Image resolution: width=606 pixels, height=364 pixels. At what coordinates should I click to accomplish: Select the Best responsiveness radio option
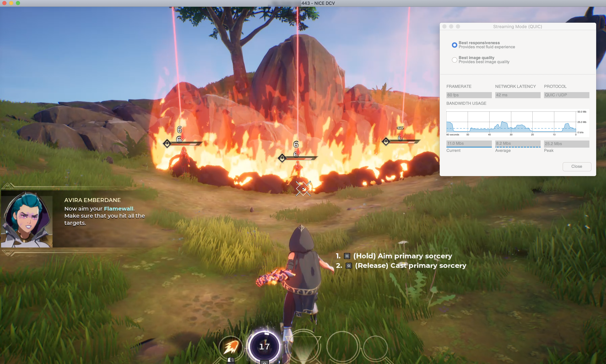pos(454,45)
